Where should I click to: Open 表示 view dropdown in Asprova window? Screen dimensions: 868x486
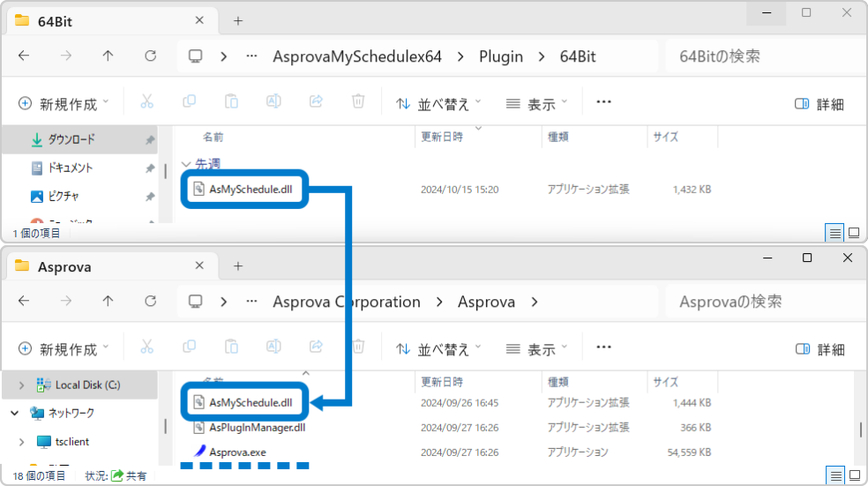[x=536, y=348]
